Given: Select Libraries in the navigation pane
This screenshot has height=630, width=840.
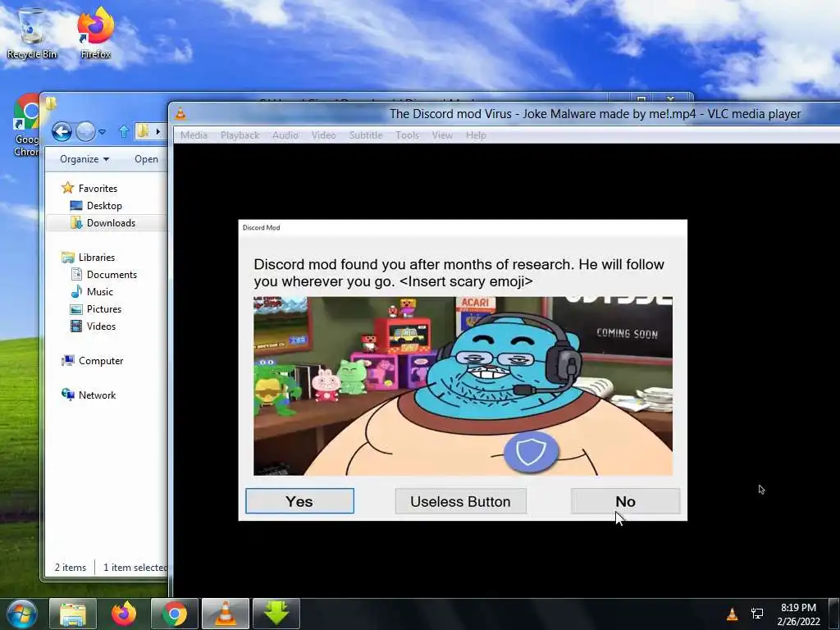Looking at the screenshot, I should [x=97, y=257].
